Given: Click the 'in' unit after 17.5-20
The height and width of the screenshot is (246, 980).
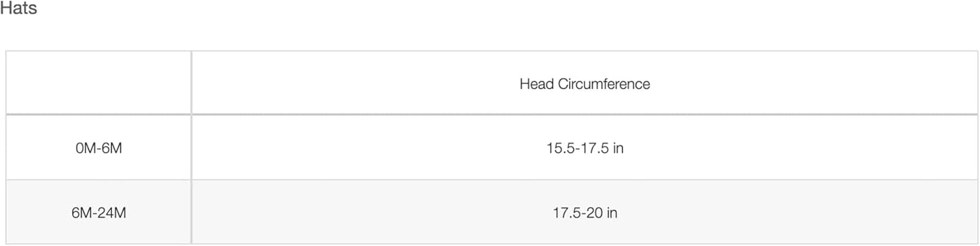Looking at the screenshot, I should 612,213.
